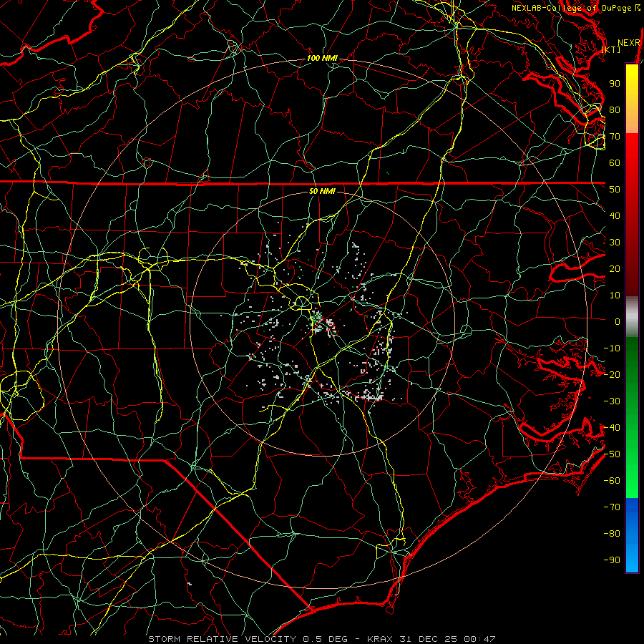Click the -30 value on the velocity scale

click(612, 401)
